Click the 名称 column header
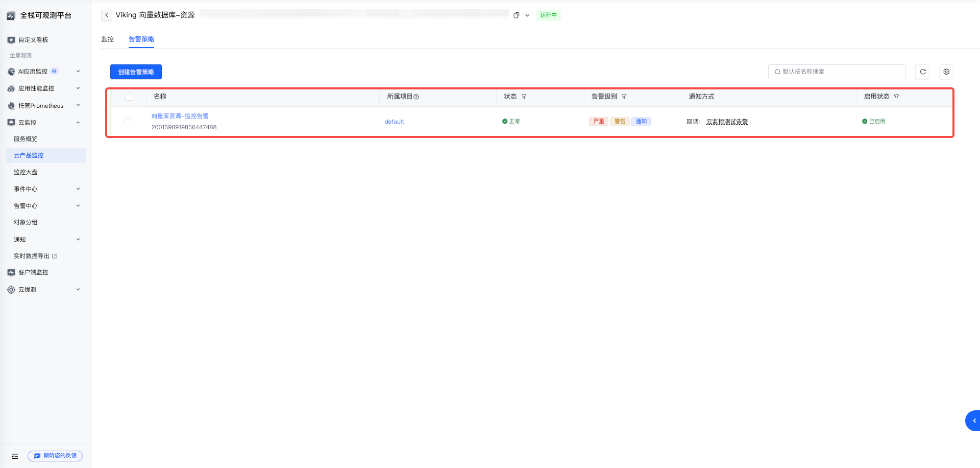The height and width of the screenshot is (468, 980). 160,97
